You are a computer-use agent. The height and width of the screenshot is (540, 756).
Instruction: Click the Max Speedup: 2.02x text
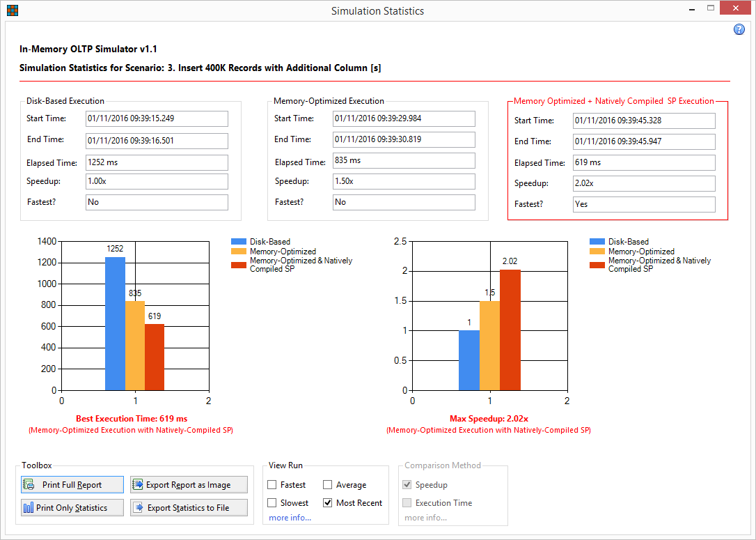(489, 419)
